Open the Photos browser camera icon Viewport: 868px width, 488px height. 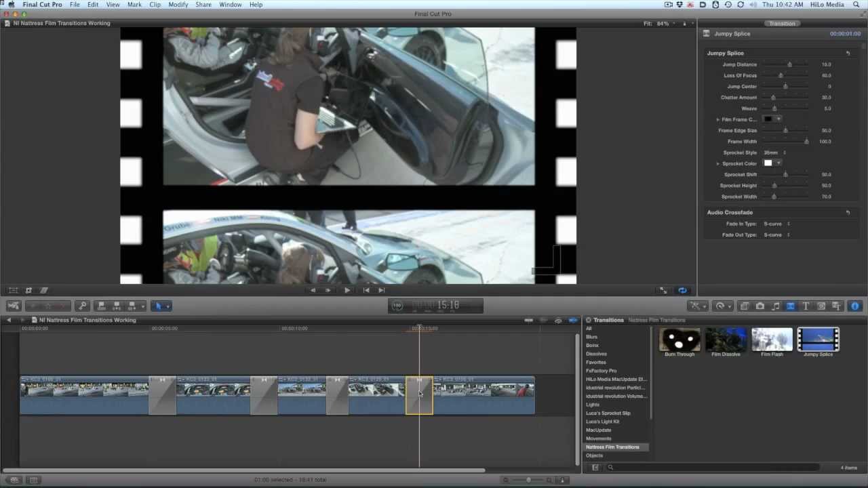point(759,306)
